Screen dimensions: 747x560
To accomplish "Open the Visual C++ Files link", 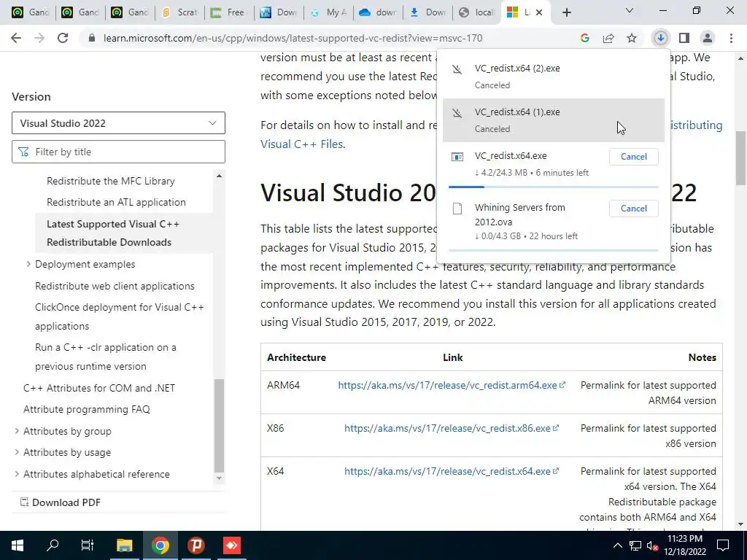I will click(302, 144).
